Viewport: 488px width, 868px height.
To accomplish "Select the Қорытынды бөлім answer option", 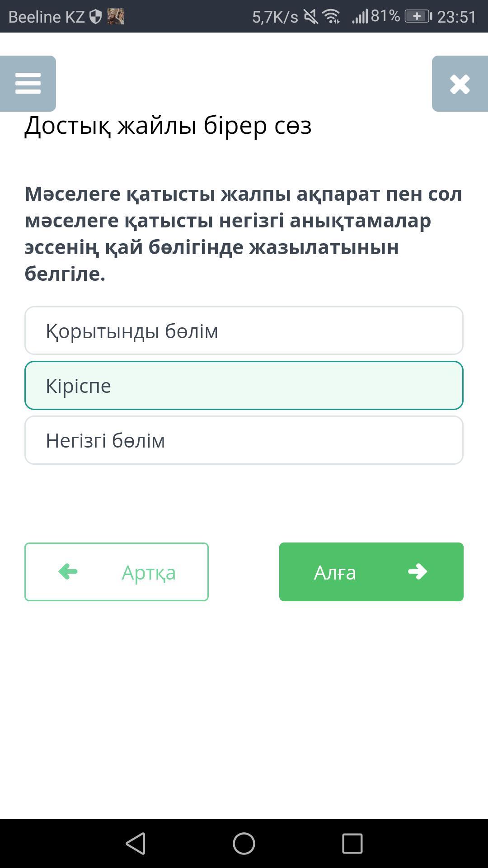I will click(x=244, y=330).
